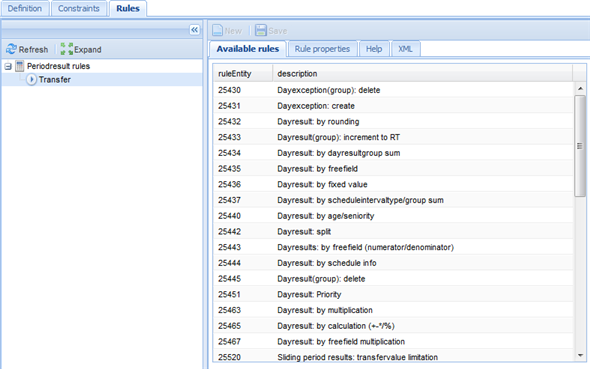Select the Periodresult rules tree item

click(x=58, y=66)
